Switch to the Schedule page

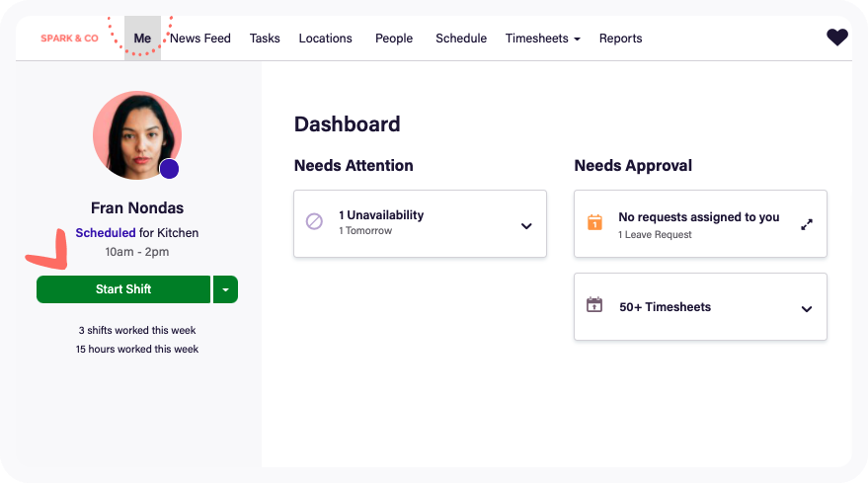[x=461, y=39]
